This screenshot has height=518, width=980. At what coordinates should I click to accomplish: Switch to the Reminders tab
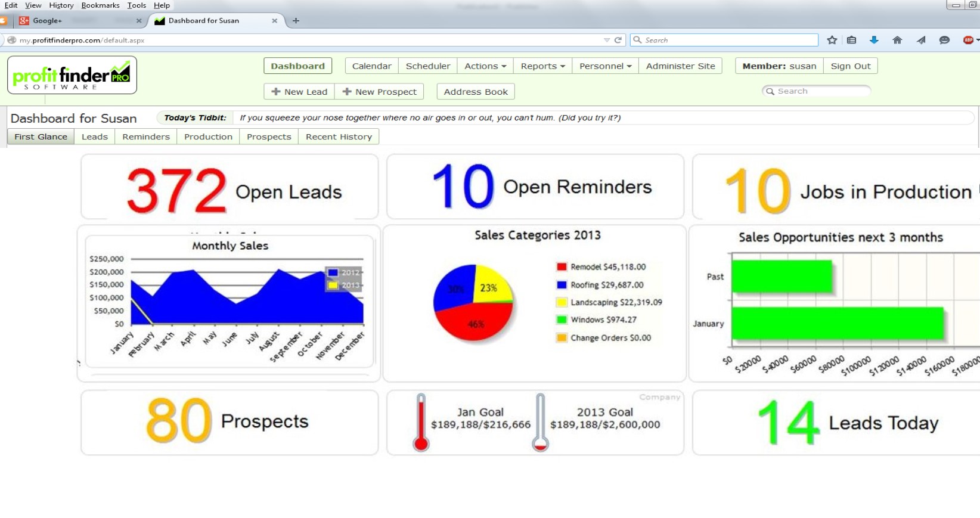(146, 137)
